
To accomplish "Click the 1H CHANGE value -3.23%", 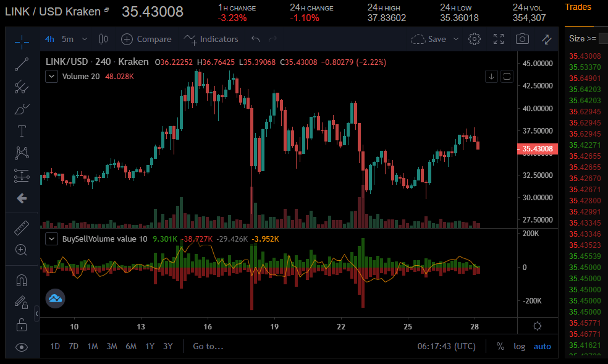I will (x=232, y=18).
